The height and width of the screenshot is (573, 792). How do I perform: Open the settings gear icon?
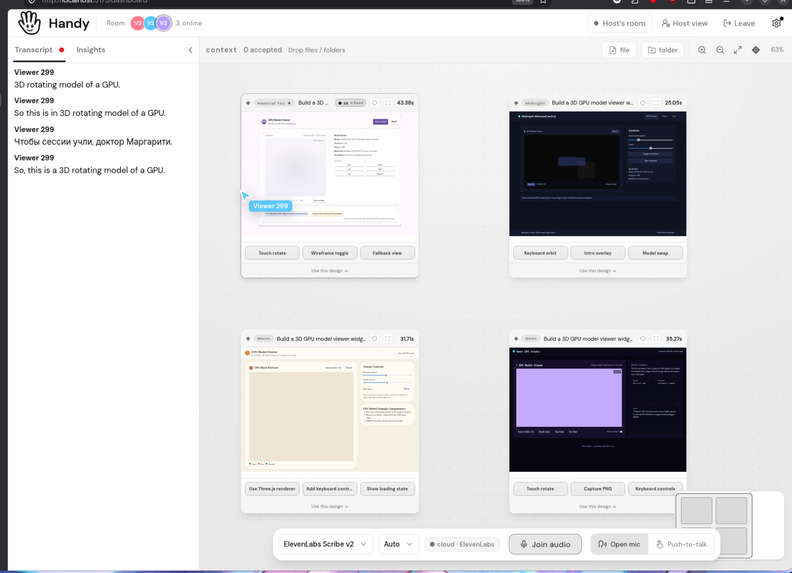(777, 23)
